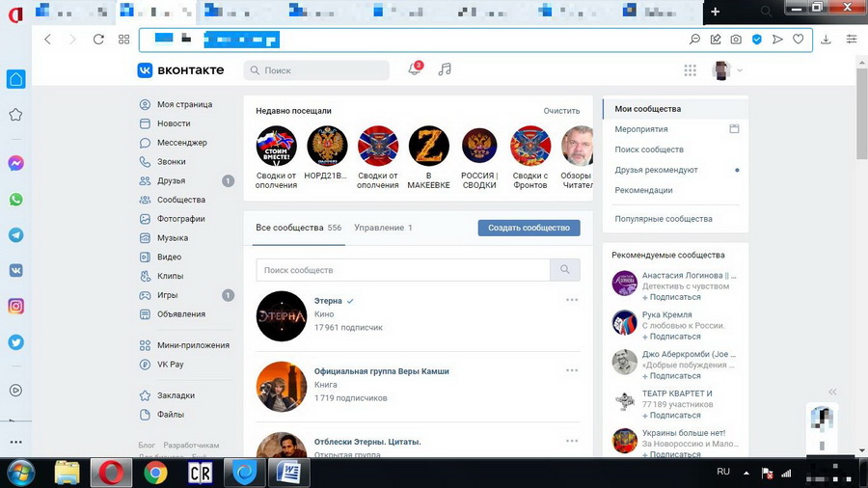Click the Создать сообщество button
This screenshot has width=868, height=488.
[529, 228]
